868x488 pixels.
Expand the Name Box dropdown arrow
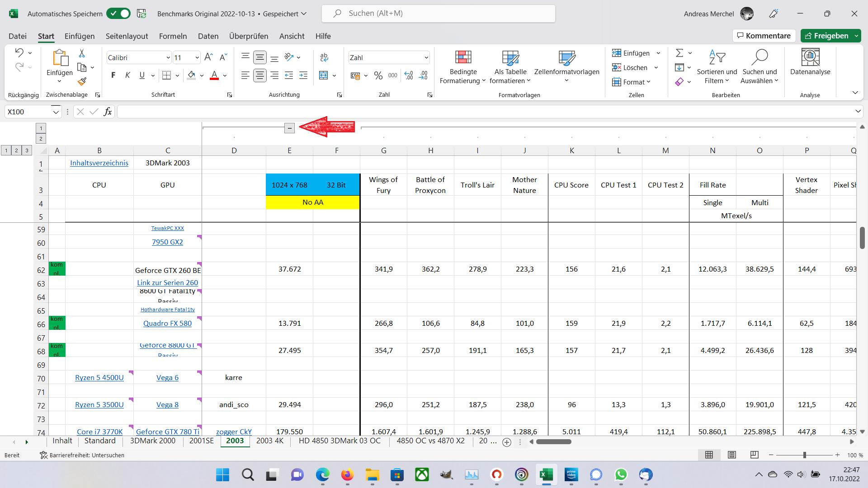(56, 112)
